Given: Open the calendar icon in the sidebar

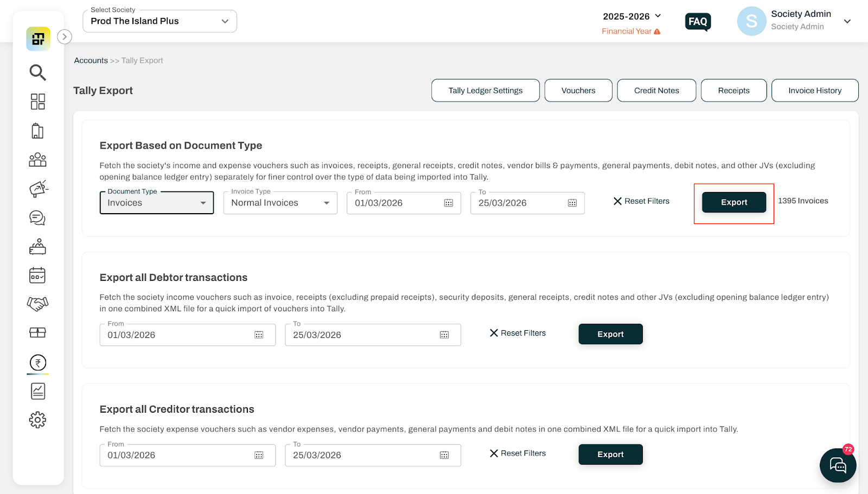Looking at the screenshot, I should pos(37,275).
